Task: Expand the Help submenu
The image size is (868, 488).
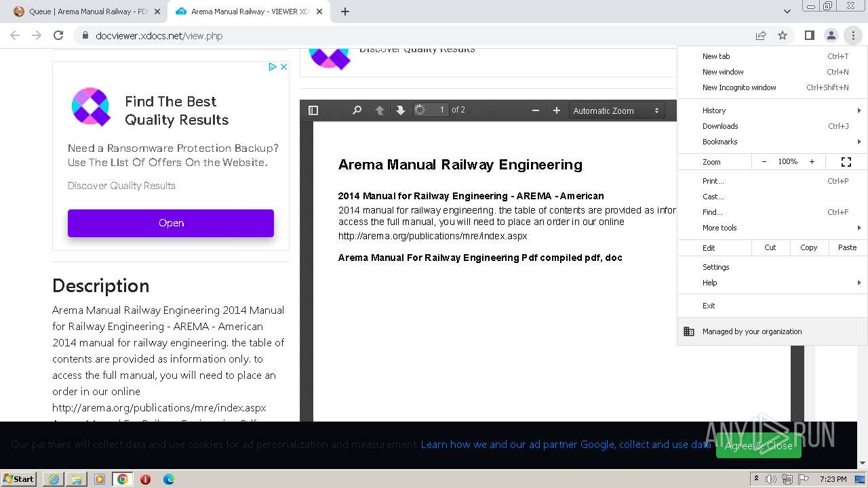Action: tap(772, 283)
